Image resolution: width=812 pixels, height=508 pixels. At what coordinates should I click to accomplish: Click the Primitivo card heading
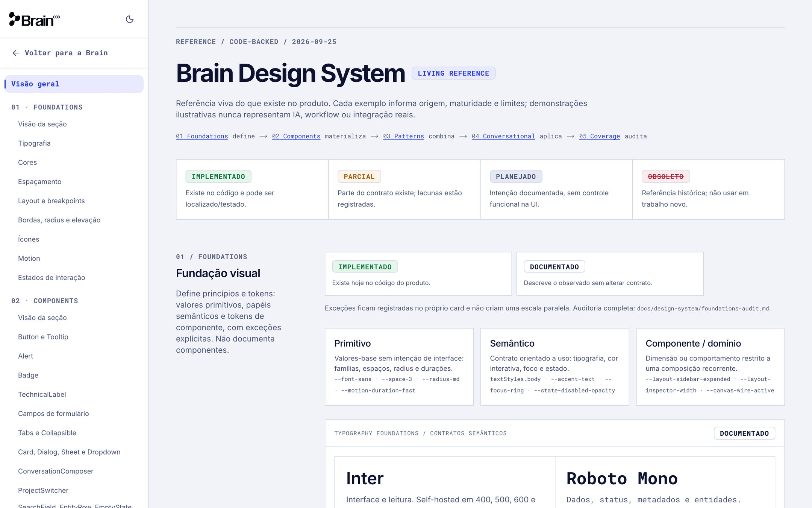[x=353, y=344]
